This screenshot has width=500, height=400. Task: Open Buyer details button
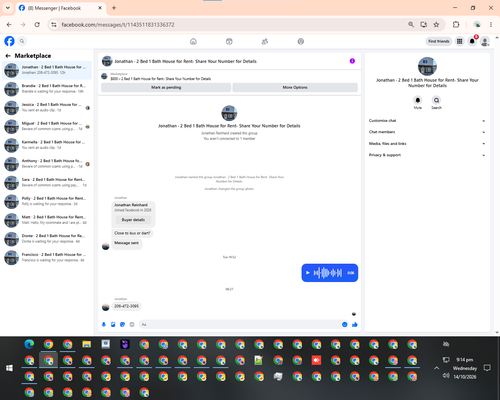click(133, 220)
